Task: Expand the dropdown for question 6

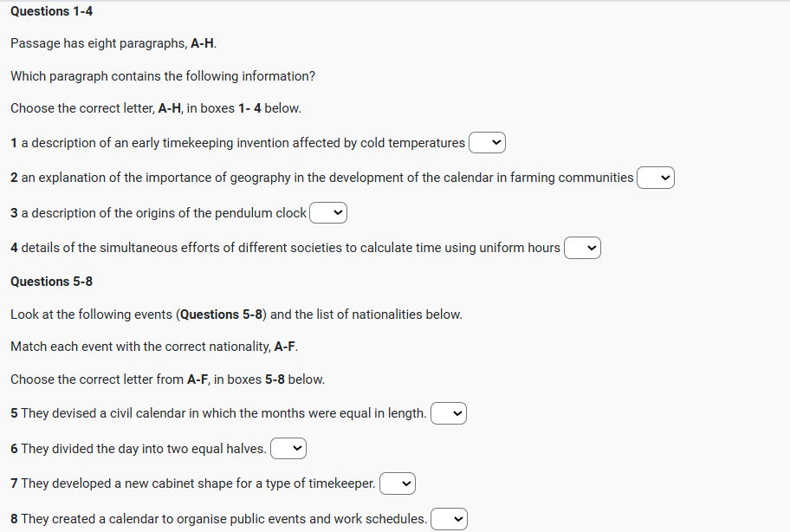Action: [288, 449]
